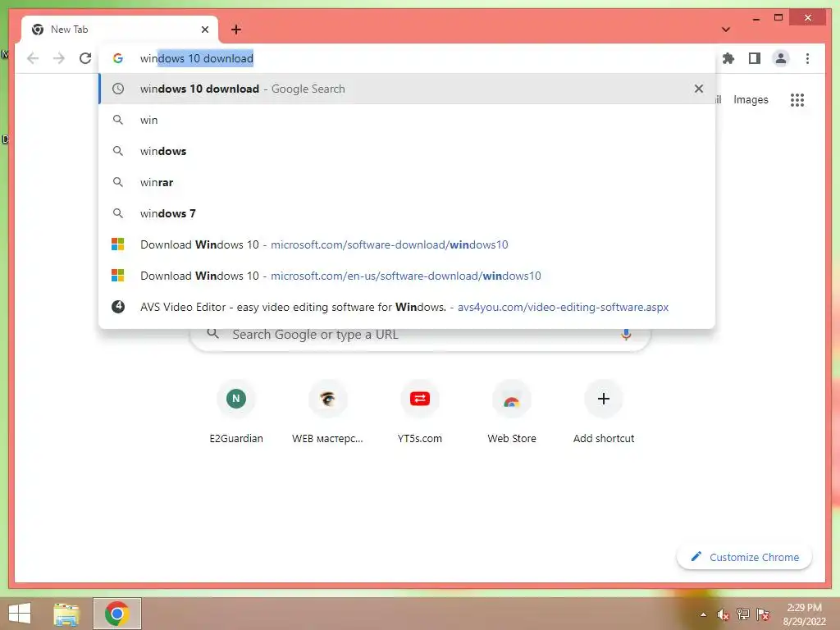Choose the 'windows 7' search suggestion

407,213
